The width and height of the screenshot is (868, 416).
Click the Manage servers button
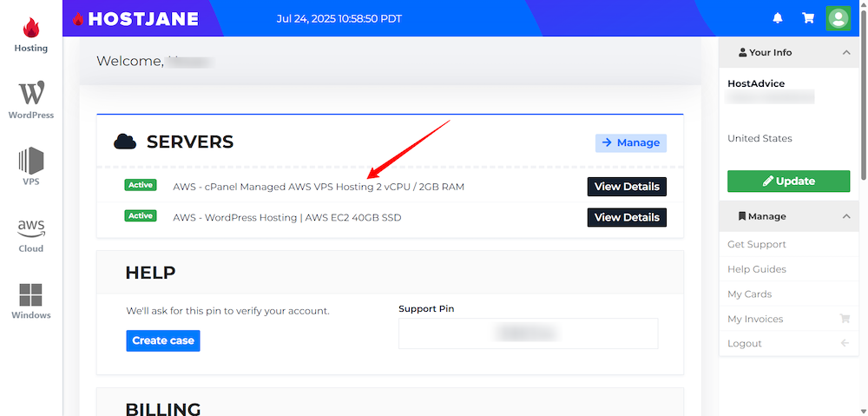631,143
